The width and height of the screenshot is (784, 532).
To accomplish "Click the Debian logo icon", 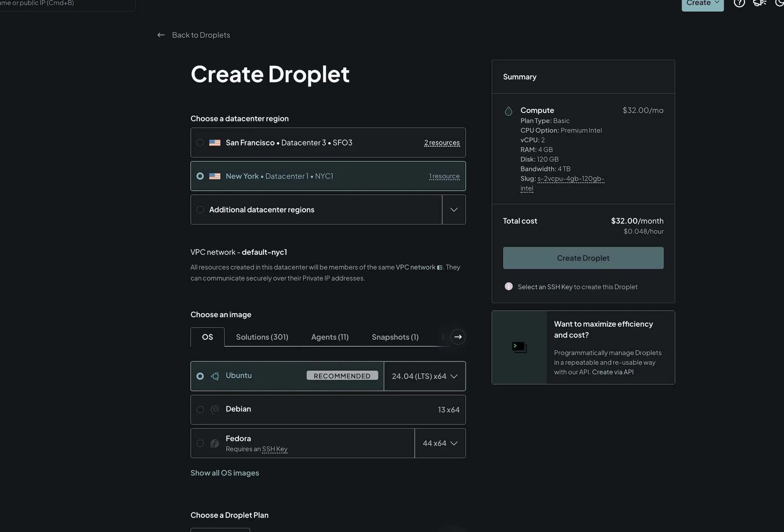I will [215, 410].
